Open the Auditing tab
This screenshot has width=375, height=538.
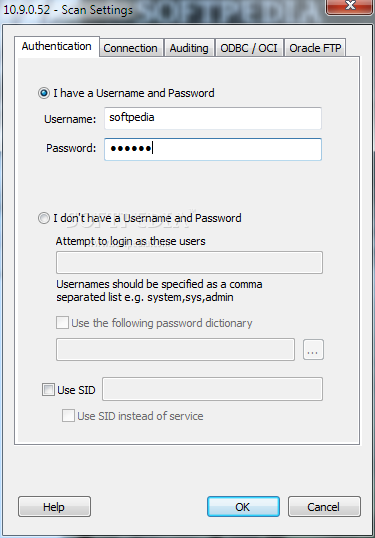[x=189, y=48]
